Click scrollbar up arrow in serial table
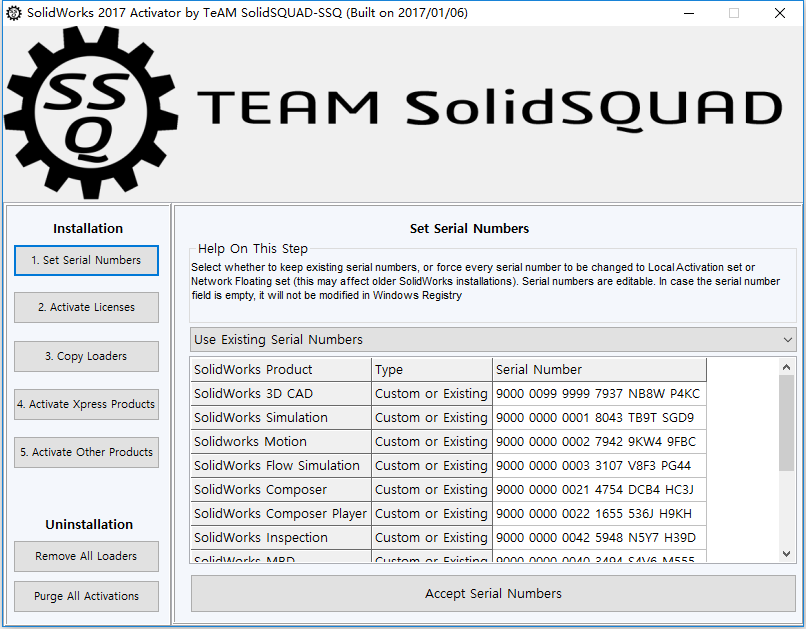The image size is (806, 629). coord(786,367)
